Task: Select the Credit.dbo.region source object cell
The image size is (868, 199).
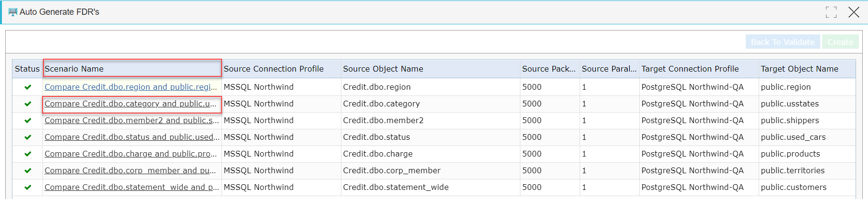Action: [431, 87]
